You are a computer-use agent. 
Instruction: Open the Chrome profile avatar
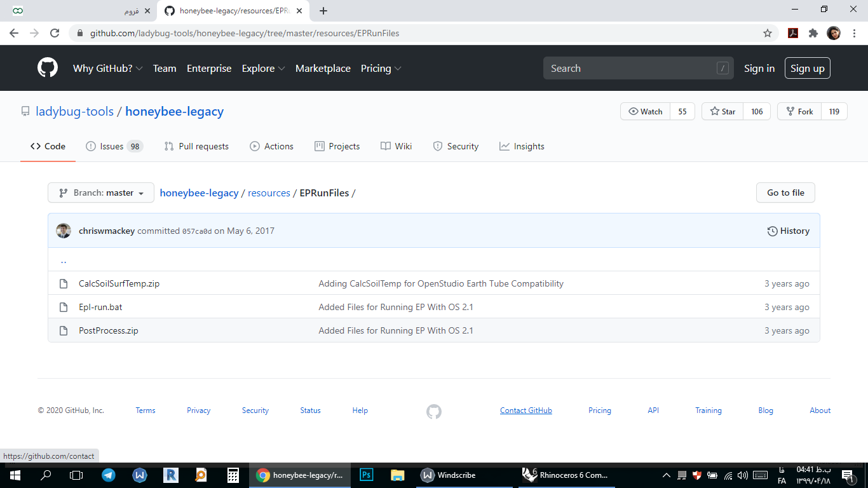(834, 33)
